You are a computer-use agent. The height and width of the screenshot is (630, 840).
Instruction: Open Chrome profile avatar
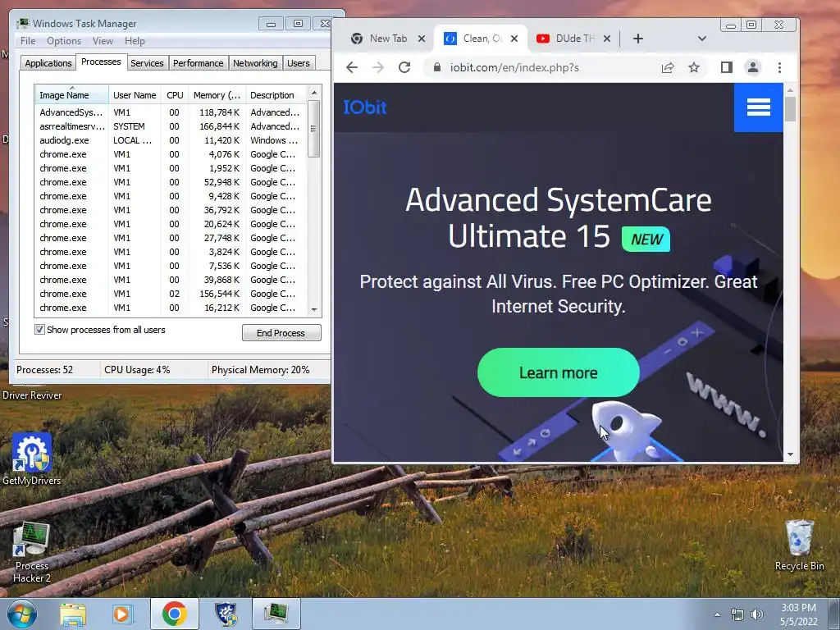click(x=753, y=67)
